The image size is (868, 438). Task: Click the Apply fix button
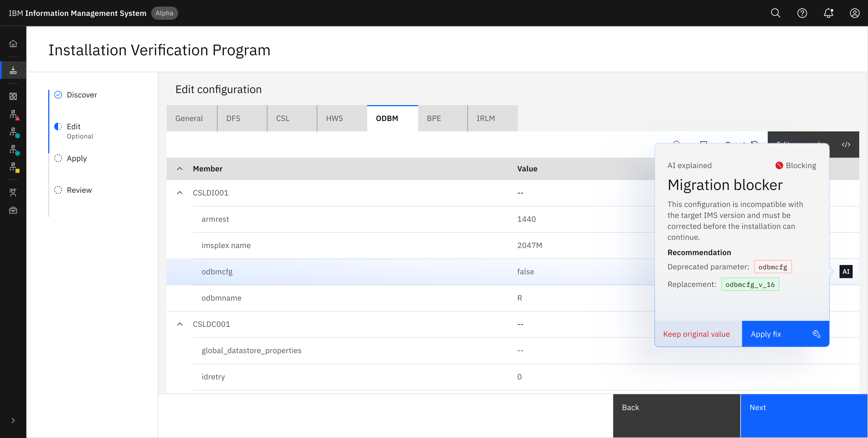[786, 334]
